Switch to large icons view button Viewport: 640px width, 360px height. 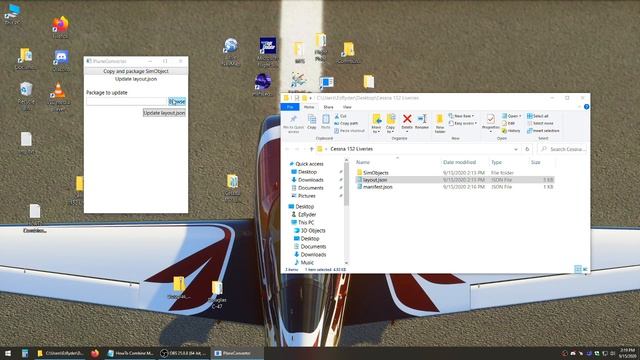(585, 269)
